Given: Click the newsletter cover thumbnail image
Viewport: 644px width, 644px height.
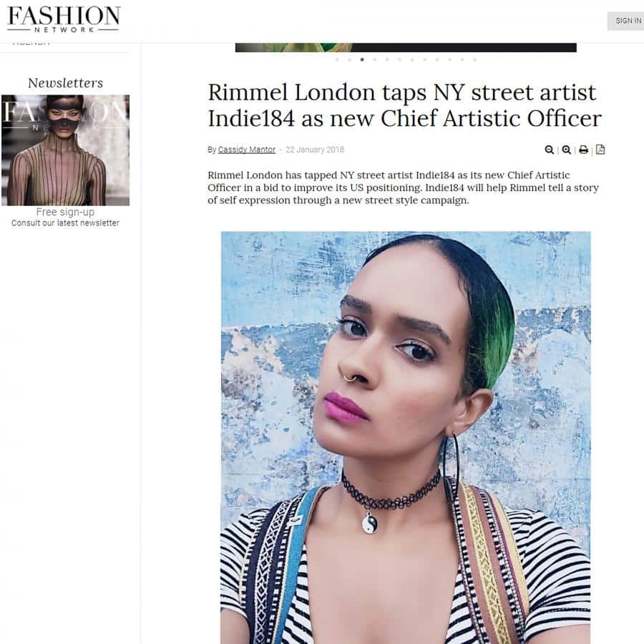Looking at the screenshot, I should (65, 150).
